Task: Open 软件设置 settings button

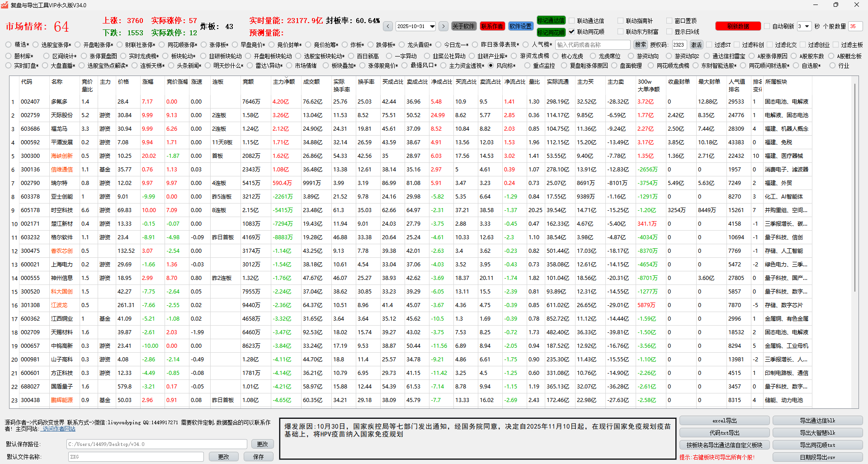Action: coord(520,26)
